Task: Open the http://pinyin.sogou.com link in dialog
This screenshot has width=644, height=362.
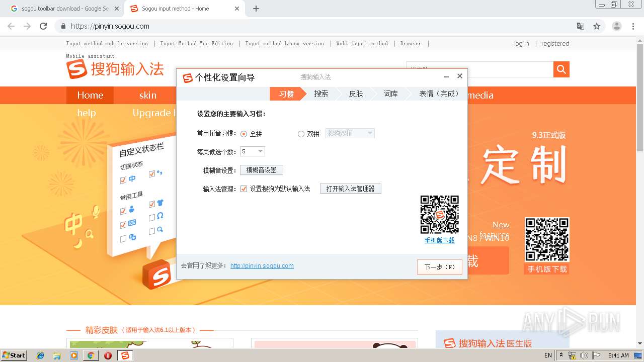Action: coord(262,266)
